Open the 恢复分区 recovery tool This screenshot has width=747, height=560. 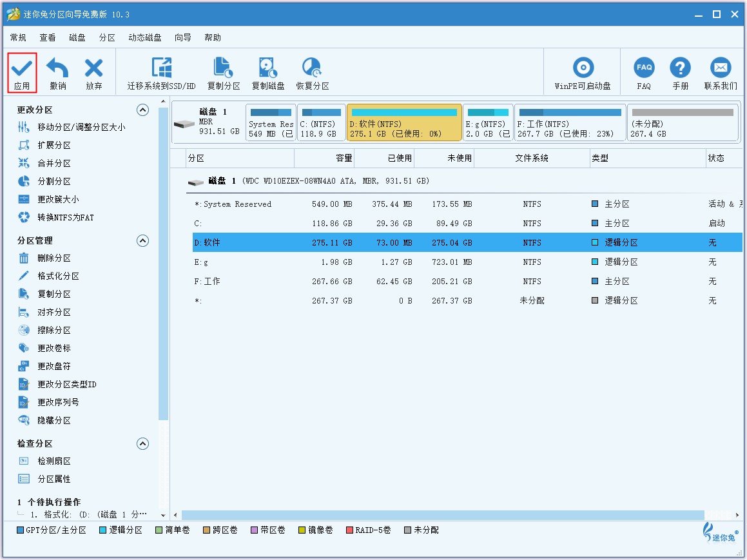click(313, 73)
